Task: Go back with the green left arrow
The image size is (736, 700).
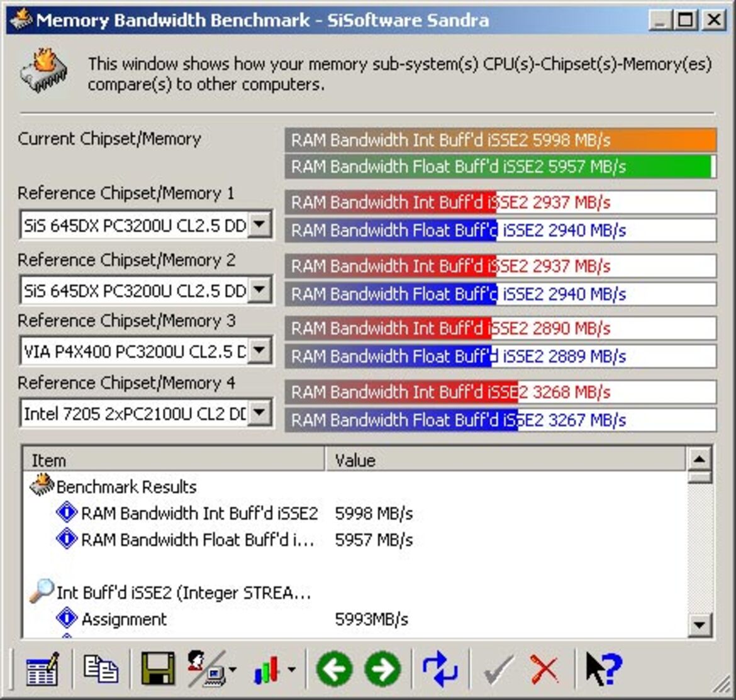Action: 335,669
